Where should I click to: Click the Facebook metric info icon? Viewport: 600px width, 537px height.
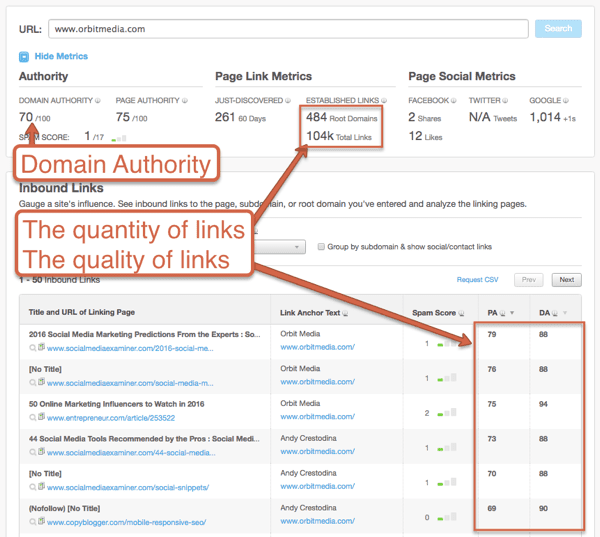tap(453, 100)
